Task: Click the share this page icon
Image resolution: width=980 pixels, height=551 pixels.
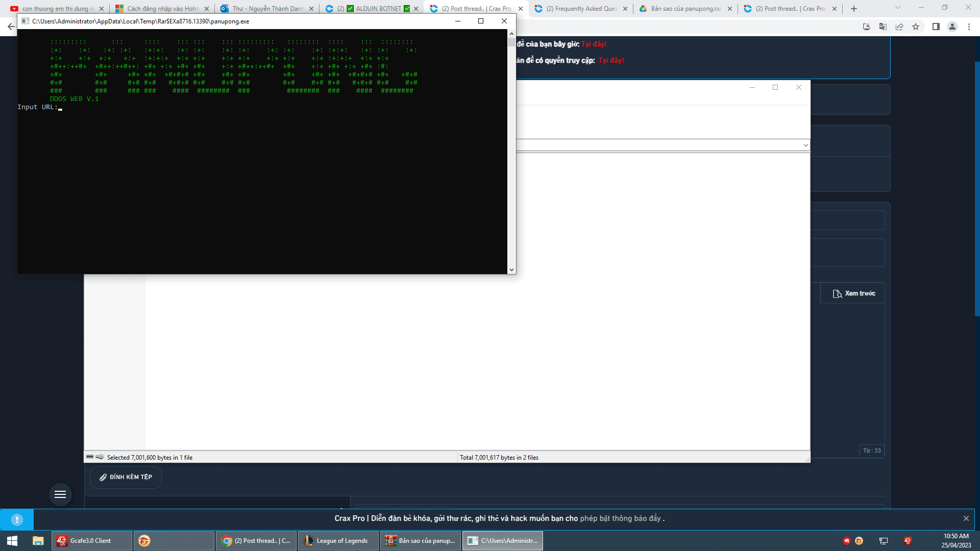Action: [x=899, y=27]
